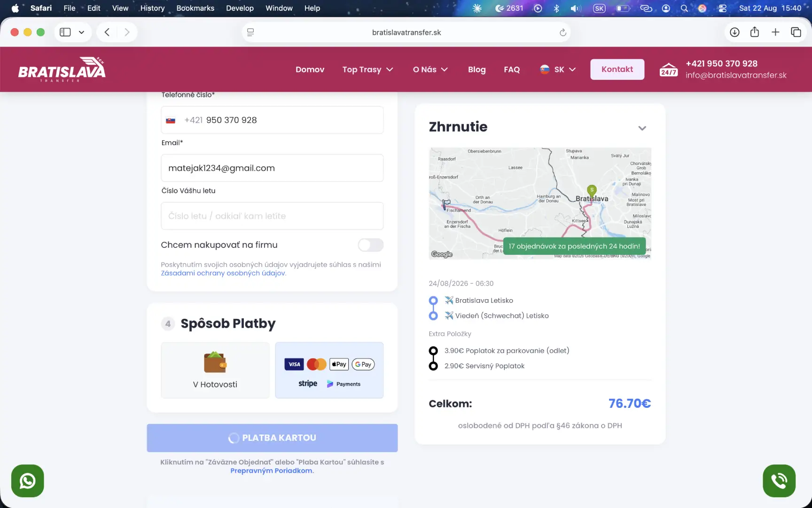812x508 pixels.
Task: Select card payment option with Stripe
Action: click(x=329, y=370)
